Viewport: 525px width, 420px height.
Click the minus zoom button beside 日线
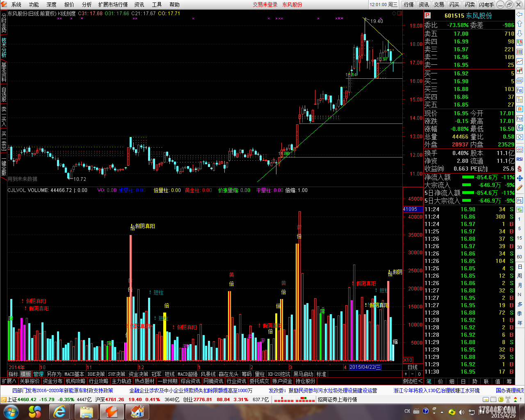[413, 374]
